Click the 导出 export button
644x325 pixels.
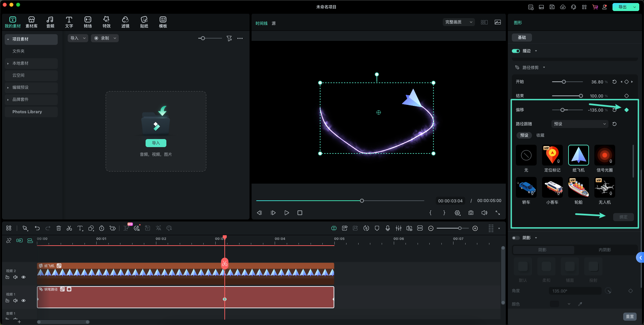pos(623,7)
